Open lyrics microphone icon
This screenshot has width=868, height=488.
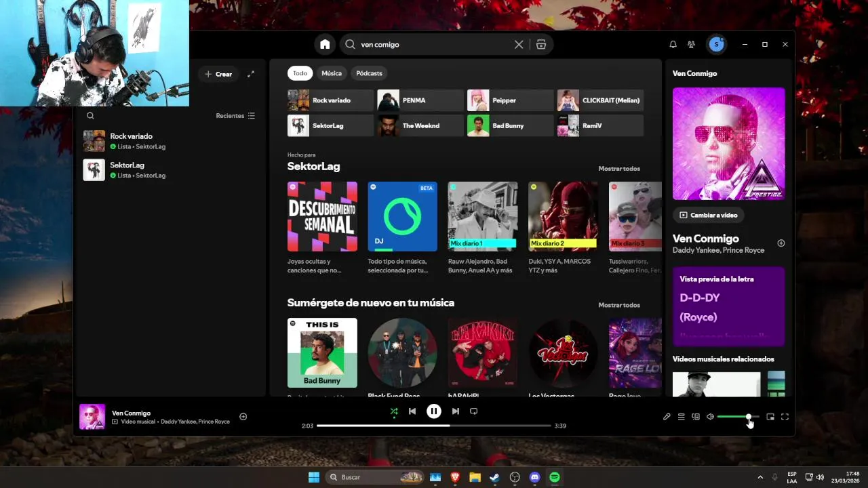tap(667, 417)
